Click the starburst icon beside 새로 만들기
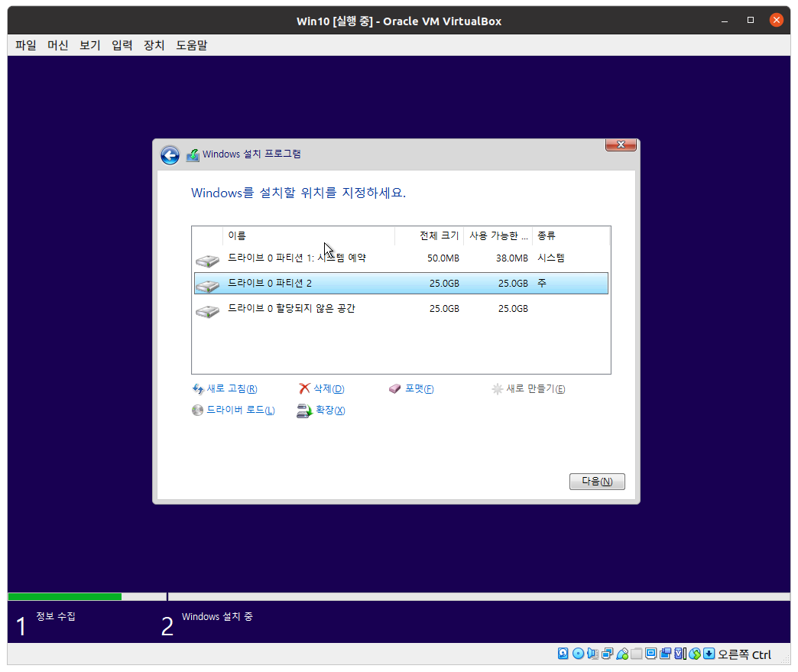Image resolution: width=798 pixels, height=672 pixels. pos(498,389)
